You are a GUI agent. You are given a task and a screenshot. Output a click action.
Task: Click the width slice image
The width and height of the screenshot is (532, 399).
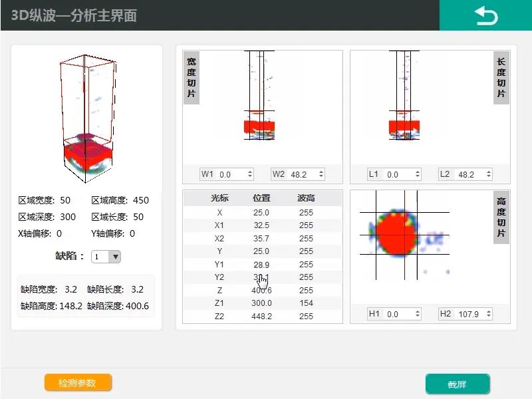[259, 106]
